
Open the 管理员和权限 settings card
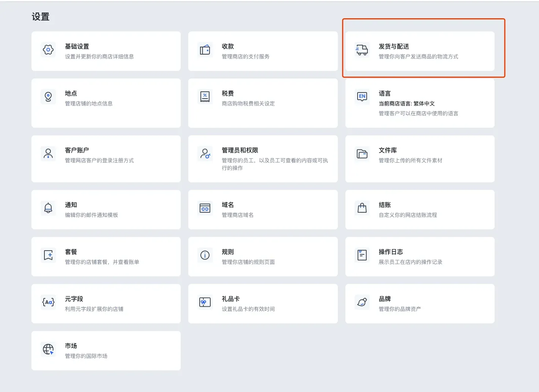pos(263,159)
